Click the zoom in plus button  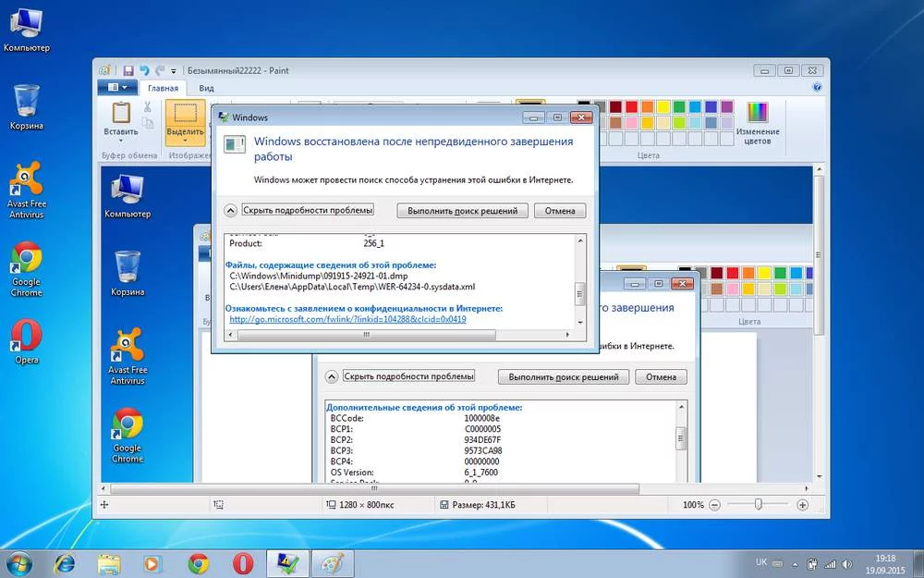coord(802,505)
